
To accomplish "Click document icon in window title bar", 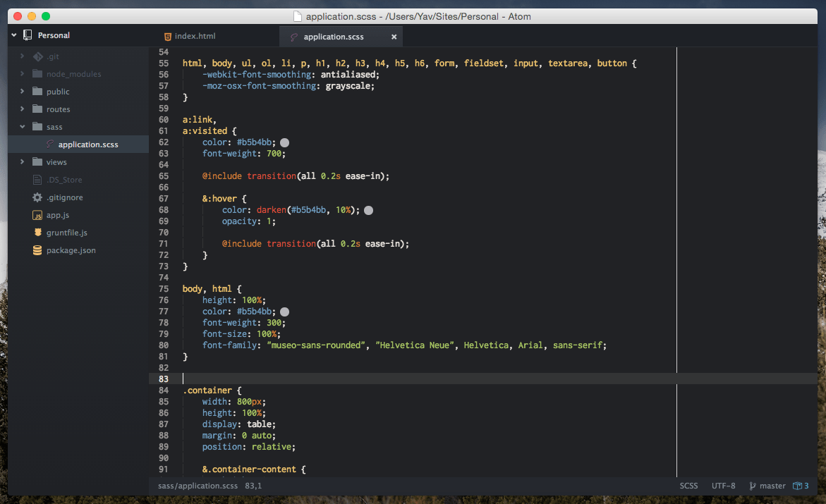I will (x=298, y=16).
